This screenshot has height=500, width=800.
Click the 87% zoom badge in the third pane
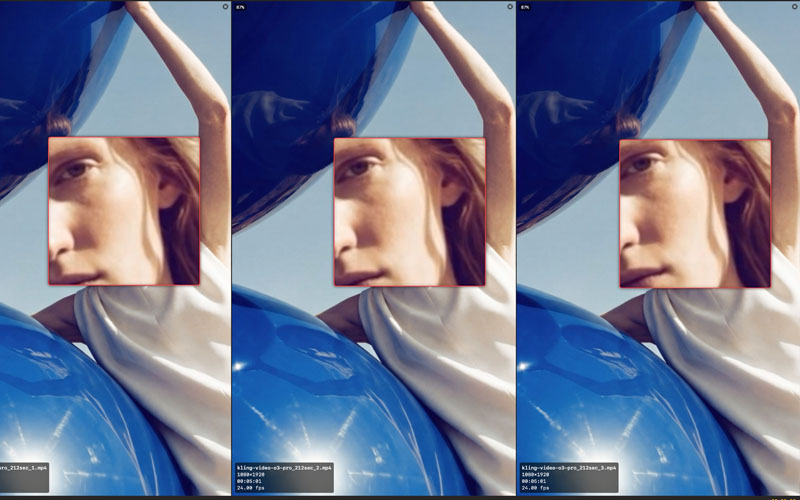[x=525, y=7]
